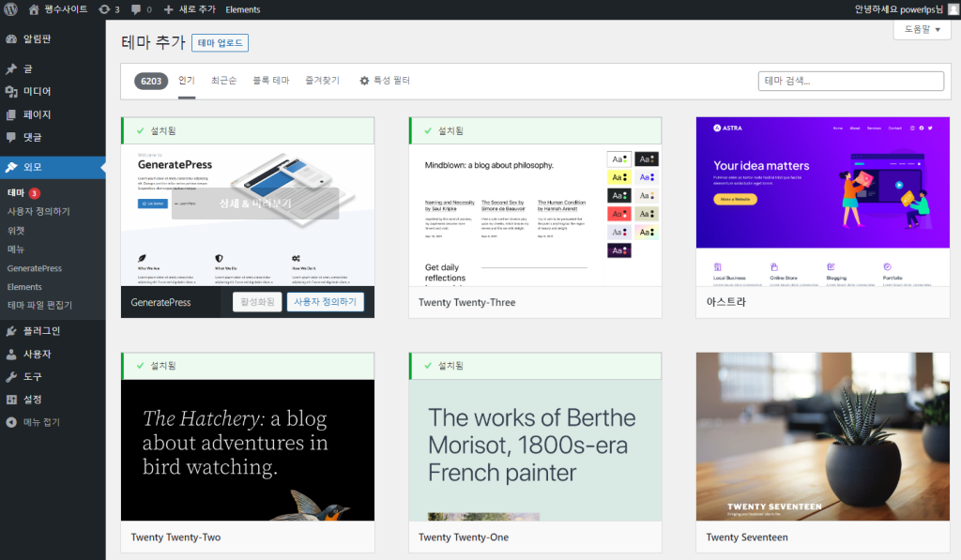The height and width of the screenshot is (560, 961).
Task: Click the 설정 settings icon
Action: 11,400
